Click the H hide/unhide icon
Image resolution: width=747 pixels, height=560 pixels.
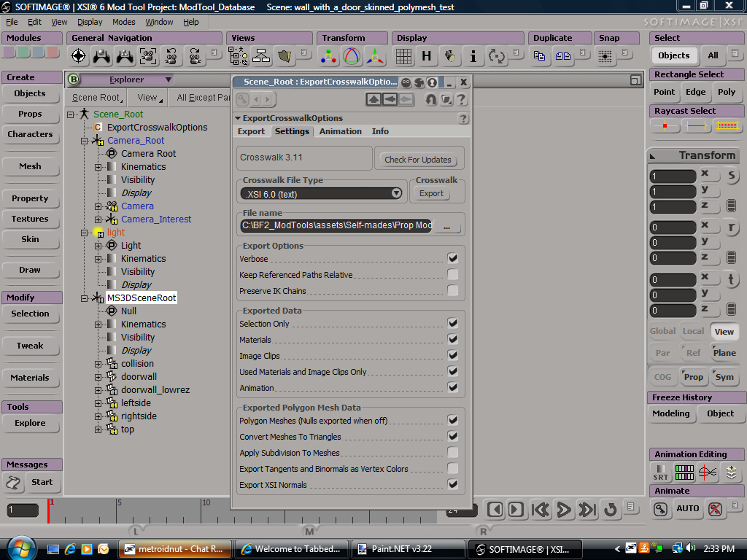point(426,56)
